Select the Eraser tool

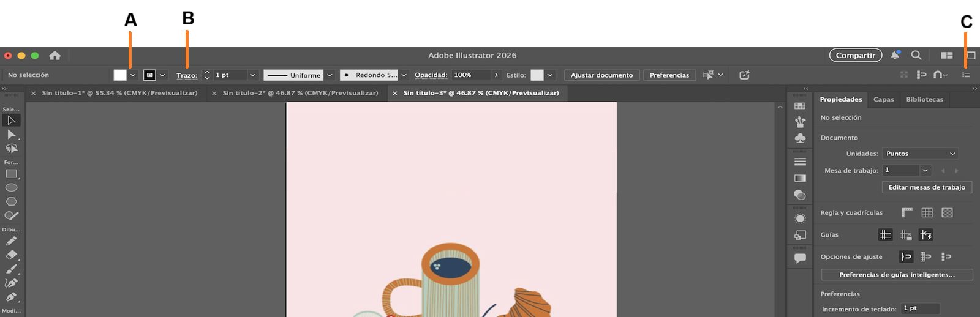(x=11, y=255)
